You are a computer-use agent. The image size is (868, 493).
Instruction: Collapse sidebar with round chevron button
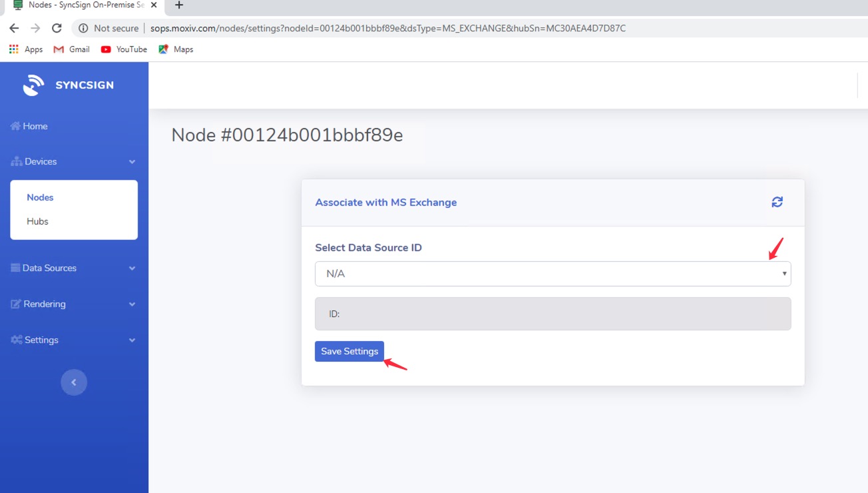pos(74,382)
